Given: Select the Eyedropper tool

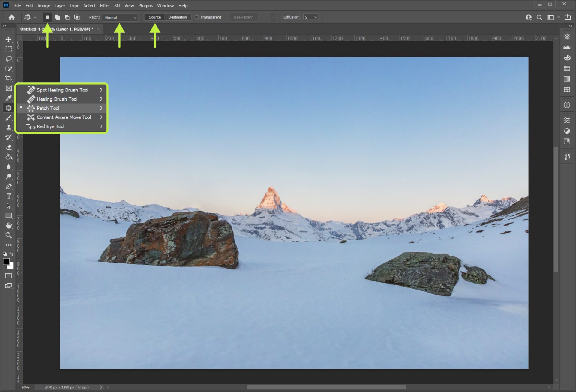Looking at the screenshot, I should pyautogui.click(x=9, y=98).
